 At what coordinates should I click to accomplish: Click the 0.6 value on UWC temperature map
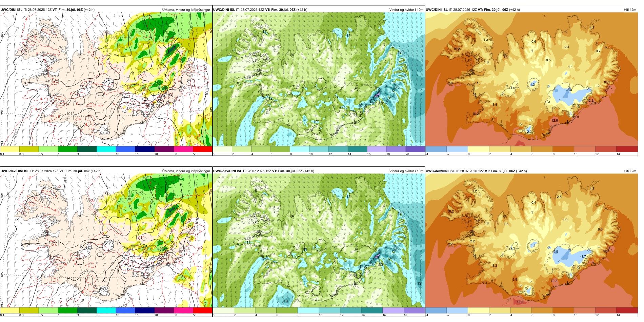(534, 42)
